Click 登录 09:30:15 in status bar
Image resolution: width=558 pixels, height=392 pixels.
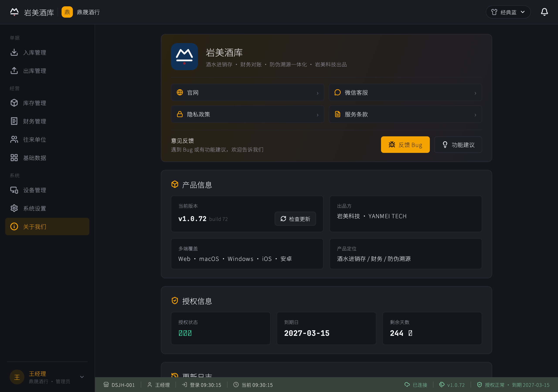(201, 385)
